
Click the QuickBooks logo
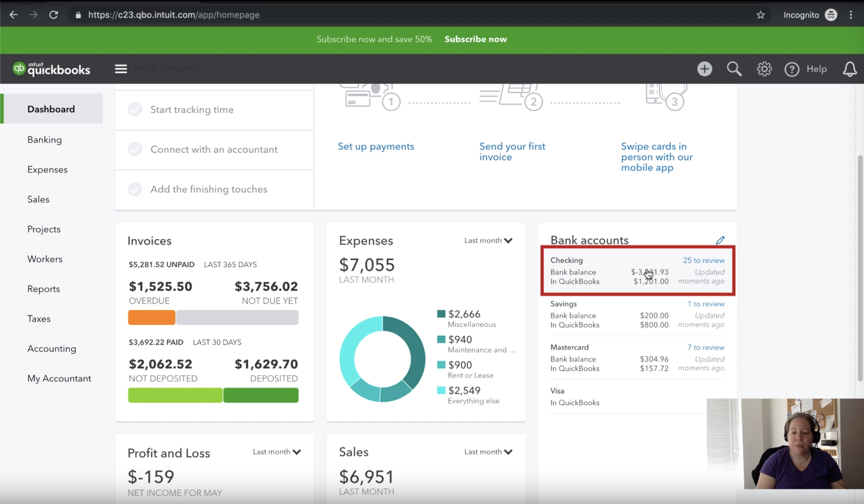coord(51,69)
